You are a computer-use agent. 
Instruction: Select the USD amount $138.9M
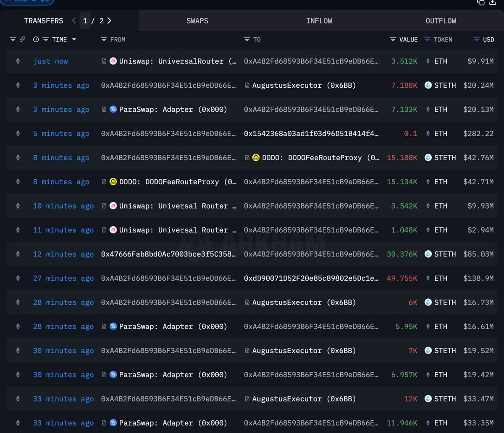(x=478, y=278)
